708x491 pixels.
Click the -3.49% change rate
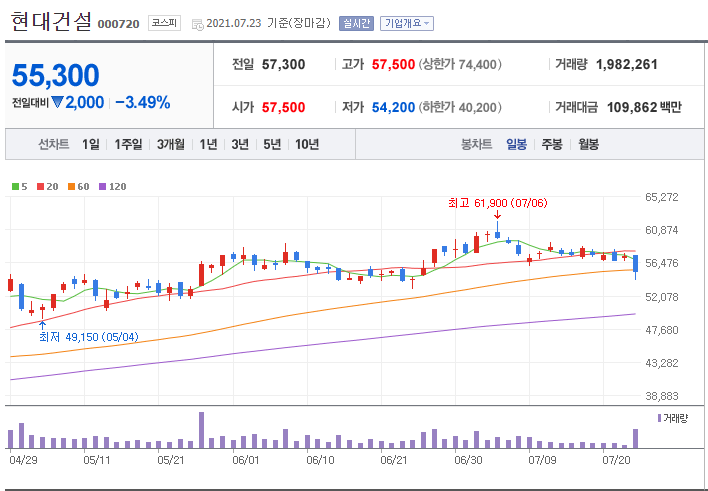pos(143,103)
